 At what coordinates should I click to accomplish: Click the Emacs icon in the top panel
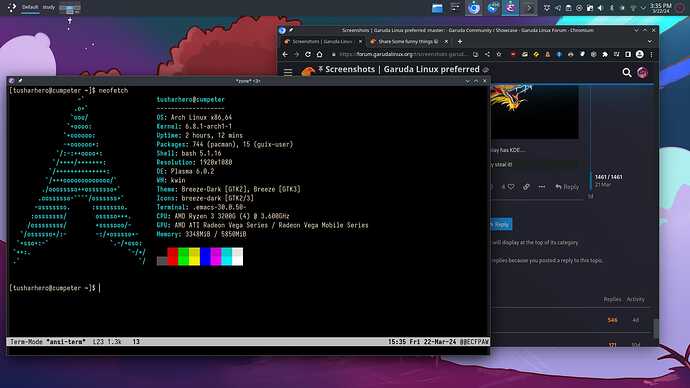click(510, 8)
